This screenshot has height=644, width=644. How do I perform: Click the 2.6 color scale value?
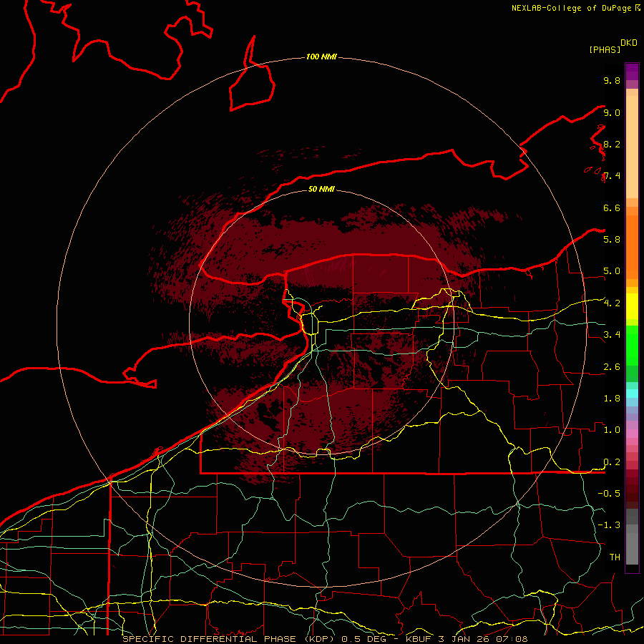pos(612,367)
